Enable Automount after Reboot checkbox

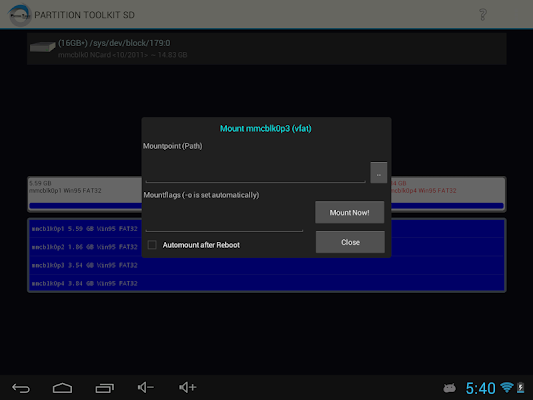tap(152, 245)
